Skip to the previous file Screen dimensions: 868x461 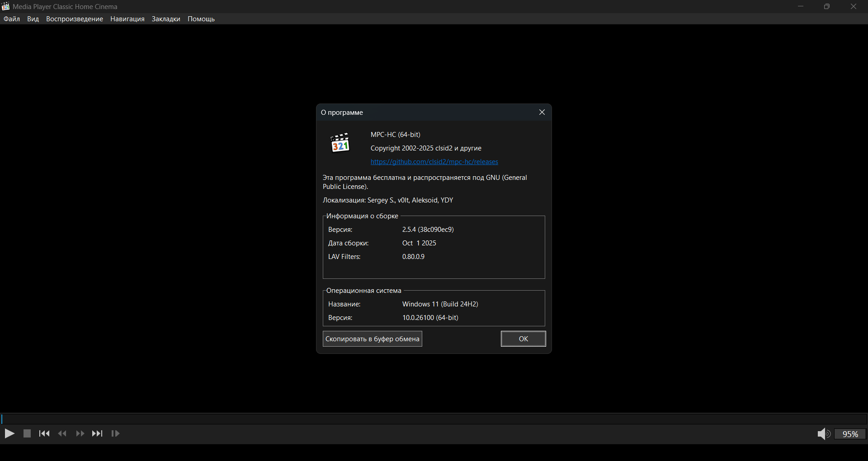click(x=44, y=434)
